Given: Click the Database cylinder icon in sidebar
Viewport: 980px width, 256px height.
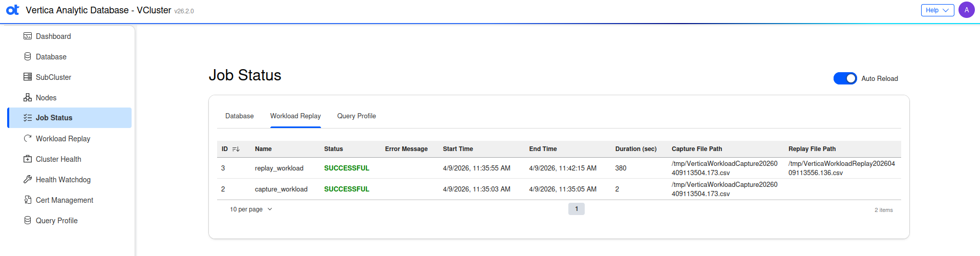Looking at the screenshot, I should pyautogui.click(x=28, y=56).
